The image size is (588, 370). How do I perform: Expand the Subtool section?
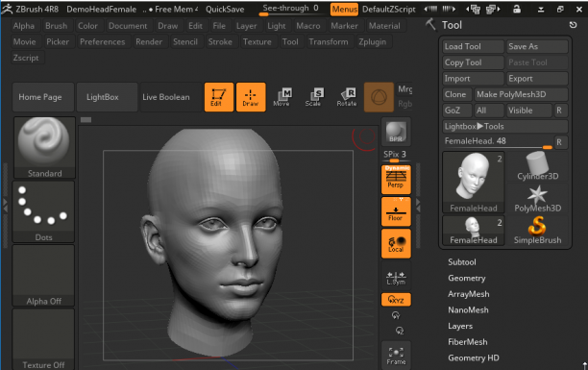tap(461, 262)
